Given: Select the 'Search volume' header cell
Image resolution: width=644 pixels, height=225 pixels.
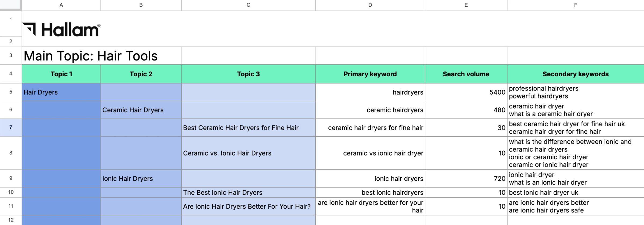Looking at the screenshot, I should 466,74.
